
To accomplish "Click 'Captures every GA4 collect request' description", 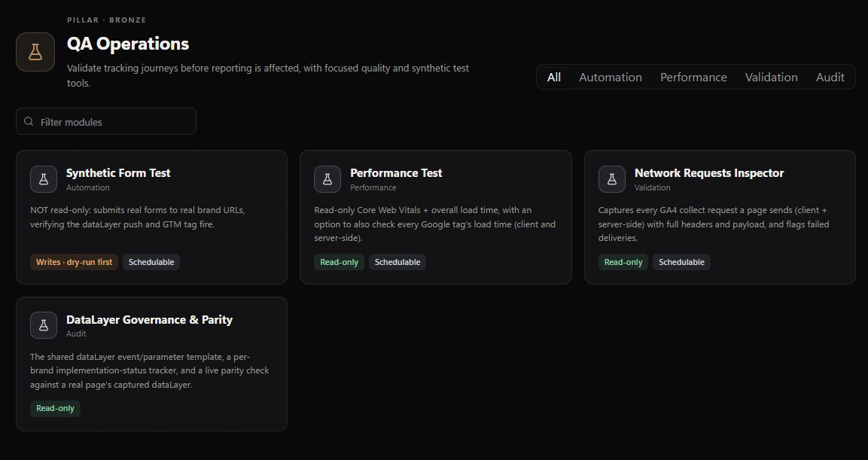I will (x=714, y=224).
